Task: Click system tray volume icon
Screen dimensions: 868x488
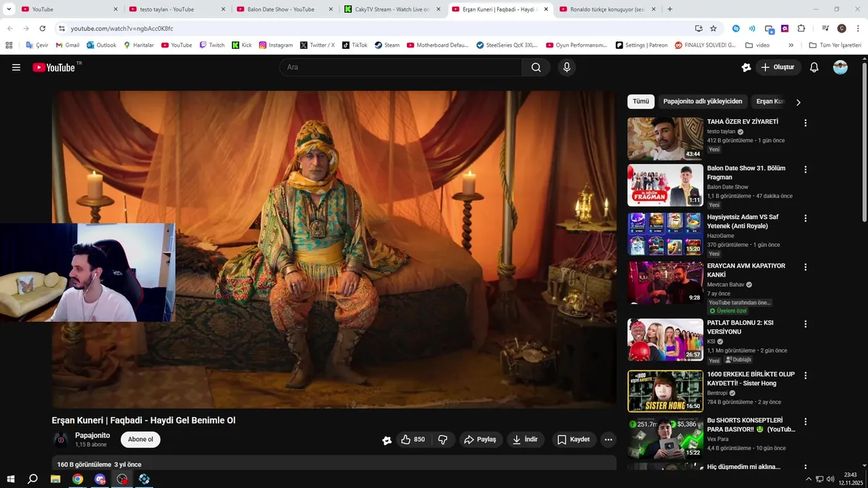Action: (x=831, y=479)
